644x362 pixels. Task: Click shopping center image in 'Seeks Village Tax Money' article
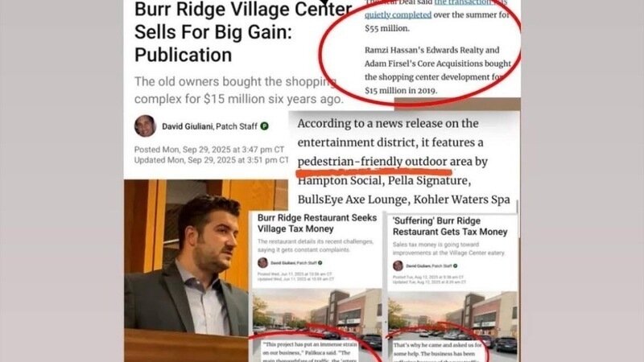(x=316, y=312)
